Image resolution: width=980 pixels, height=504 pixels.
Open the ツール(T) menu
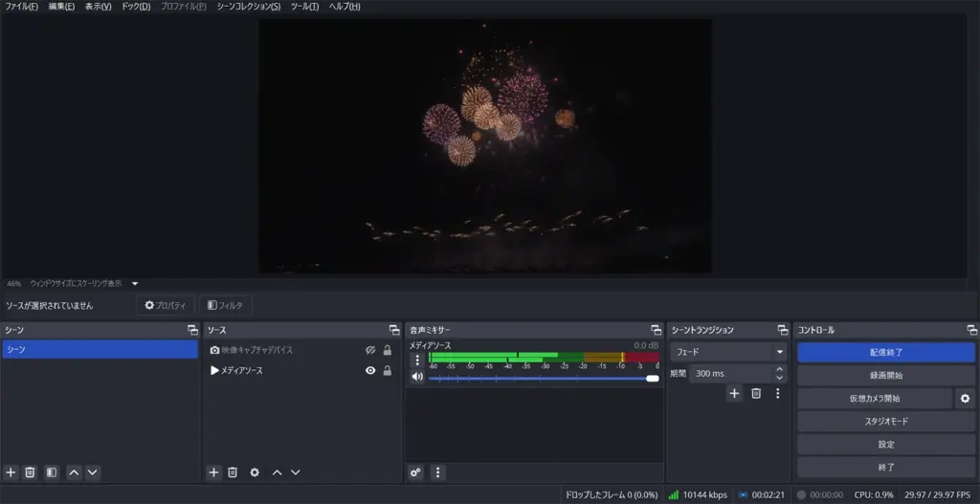(304, 7)
